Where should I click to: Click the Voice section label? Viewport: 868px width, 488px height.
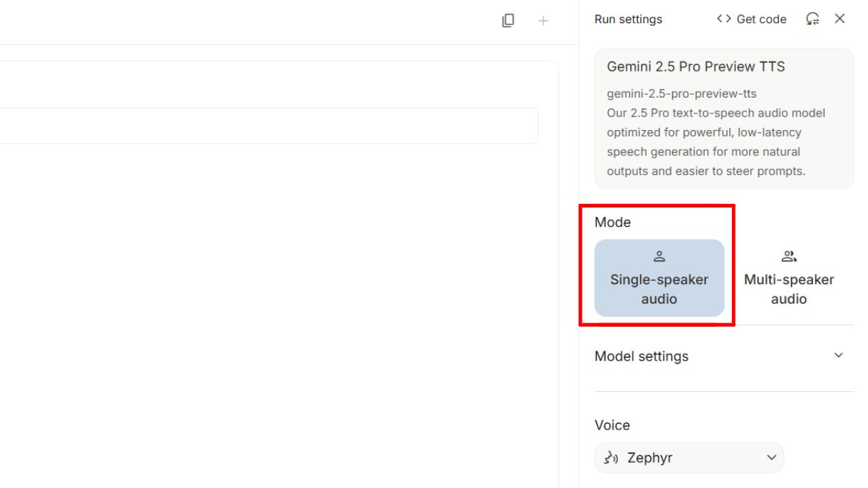tap(612, 425)
